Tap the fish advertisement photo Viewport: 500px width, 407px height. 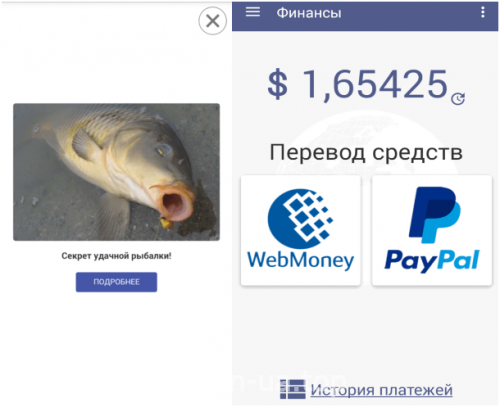click(116, 172)
